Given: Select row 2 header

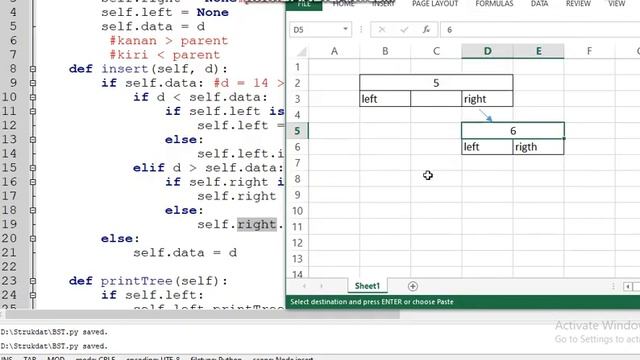Looking at the screenshot, I should tap(298, 83).
